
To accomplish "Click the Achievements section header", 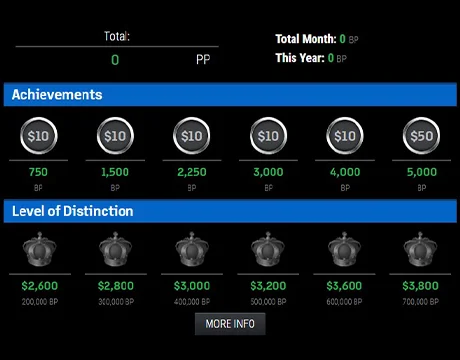I will point(230,95).
